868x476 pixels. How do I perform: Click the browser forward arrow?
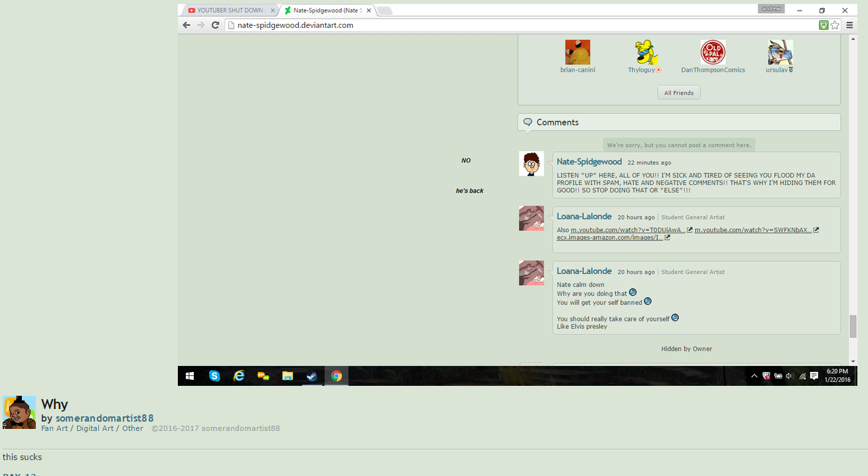point(201,25)
